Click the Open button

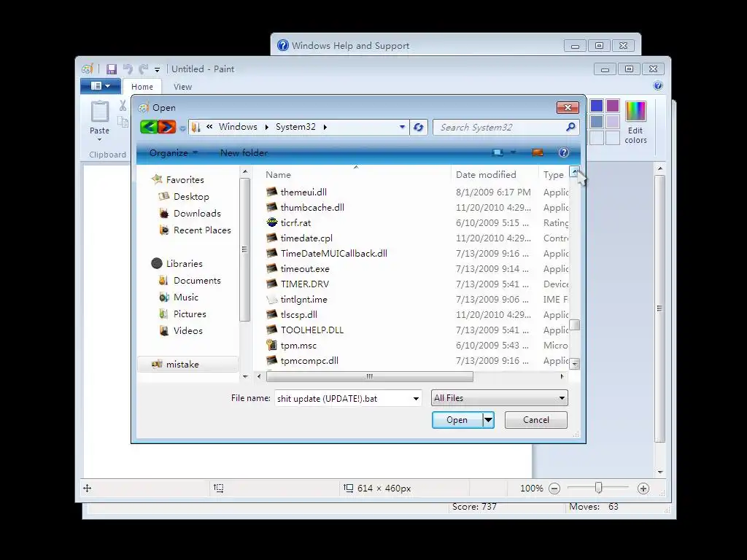[x=457, y=420]
